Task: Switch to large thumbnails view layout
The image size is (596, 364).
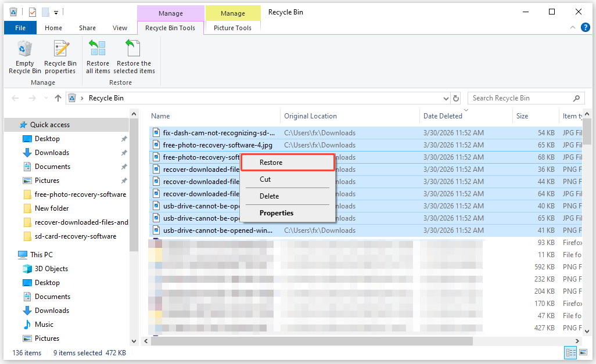Action: click(x=583, y=352)
